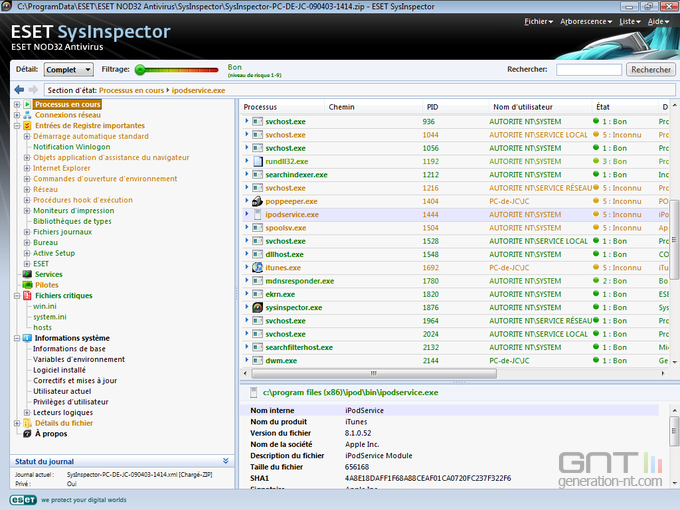The width and height of the screenshot is (680, 510).
Task: Click the SHA1 hash value
Action: tap(428, 478)
